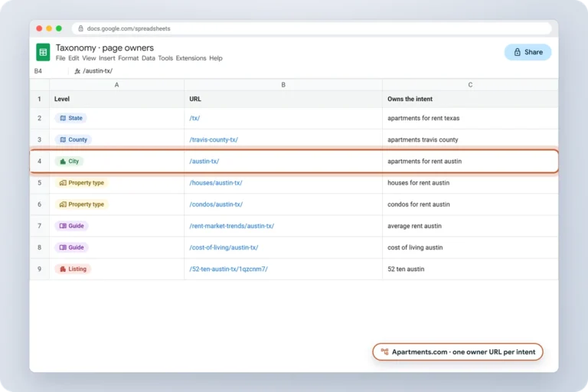
Task: Click the Property type chip in row 6
Action: tap(82, 204)
